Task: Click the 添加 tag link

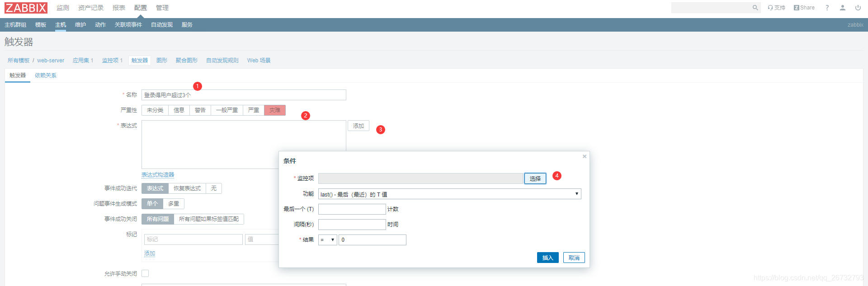Action: click(x=150, y=253)
